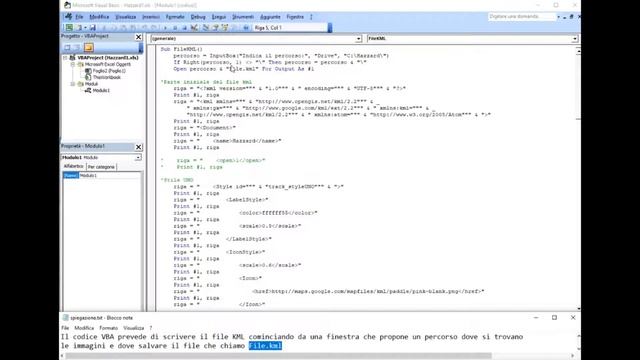Open Modifica menu in Blocco note window
Image resolution: width=640 pixels, height=360 pixels.
[84, 328]
